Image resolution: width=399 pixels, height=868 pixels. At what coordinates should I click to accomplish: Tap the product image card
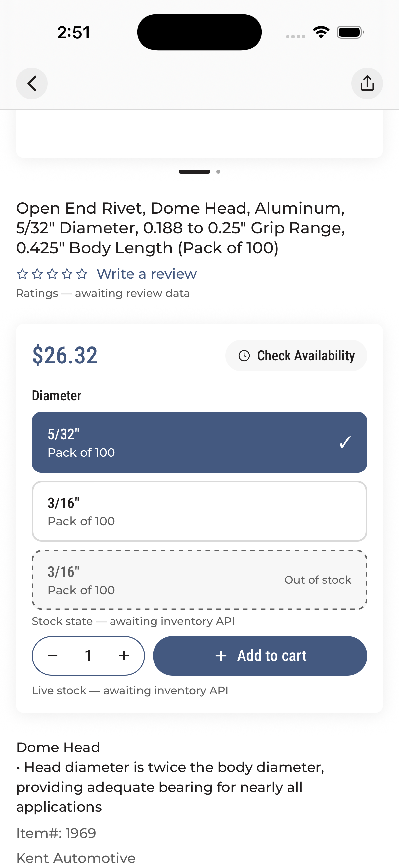tap(199, 134)
